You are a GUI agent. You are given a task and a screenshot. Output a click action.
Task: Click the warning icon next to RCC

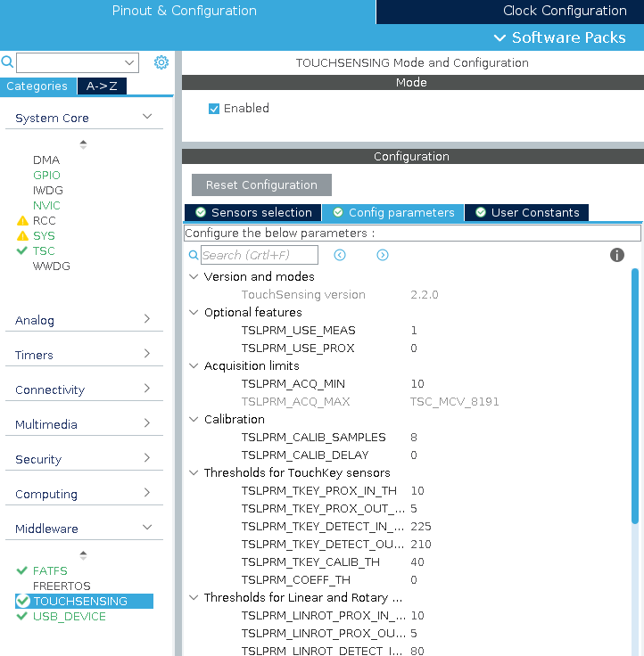coord(22,220)
